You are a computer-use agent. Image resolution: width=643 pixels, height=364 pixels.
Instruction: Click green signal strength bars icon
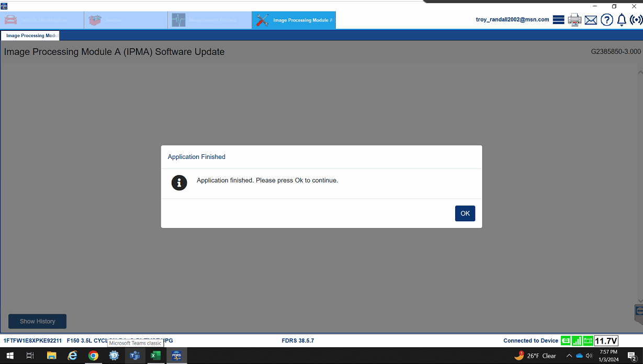tap(577, 341)
